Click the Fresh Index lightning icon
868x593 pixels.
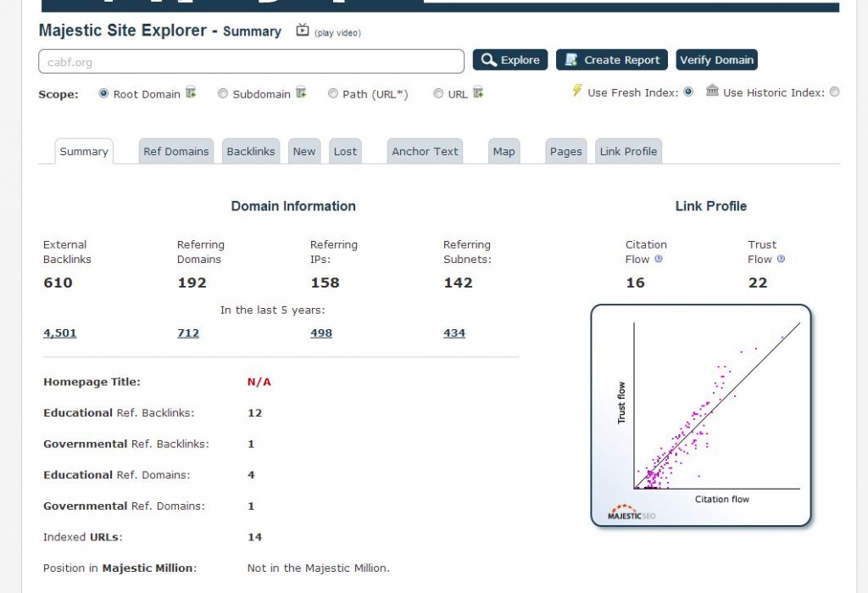576,90
